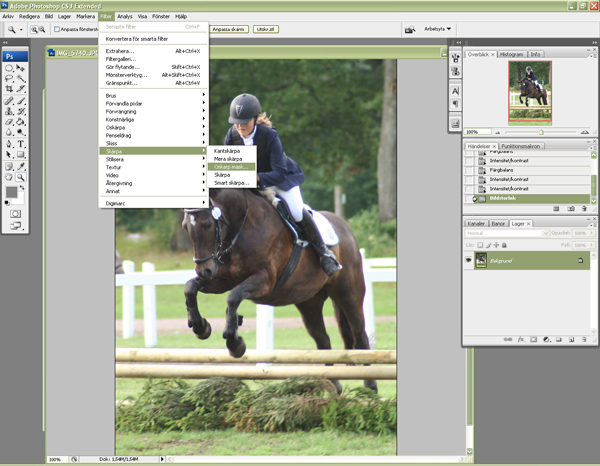The width and height of the screenshot is (600, 466).
Task: Toggle lock transparent pixels in Lager panel
Action: [480, 245]
